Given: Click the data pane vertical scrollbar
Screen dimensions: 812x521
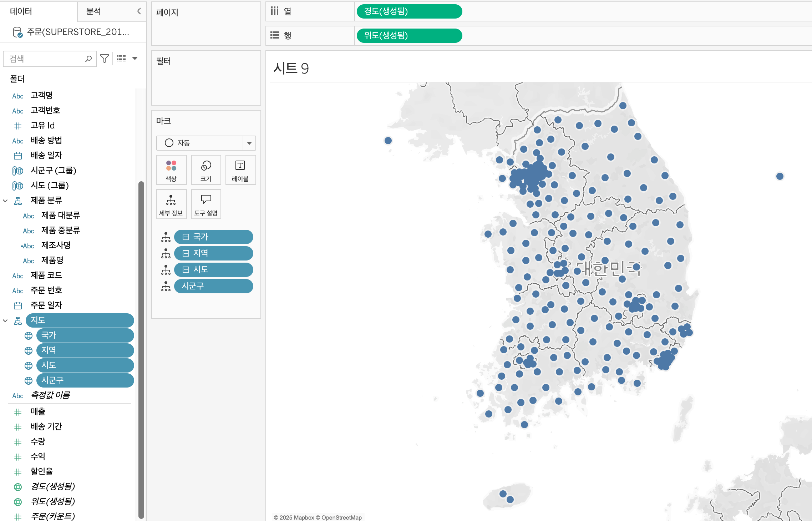Looking at the screenshot, I should pyautogui.click(x=141, y=350).
